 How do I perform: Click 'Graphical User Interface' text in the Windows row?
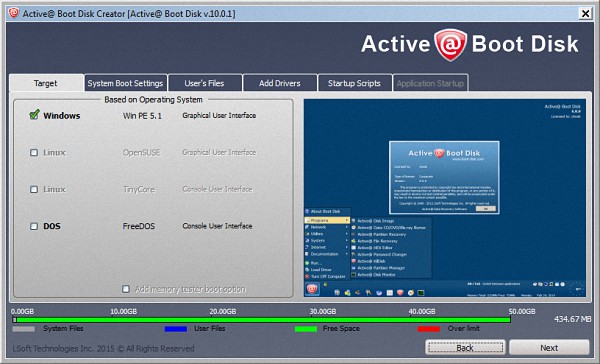pos(219,115)
